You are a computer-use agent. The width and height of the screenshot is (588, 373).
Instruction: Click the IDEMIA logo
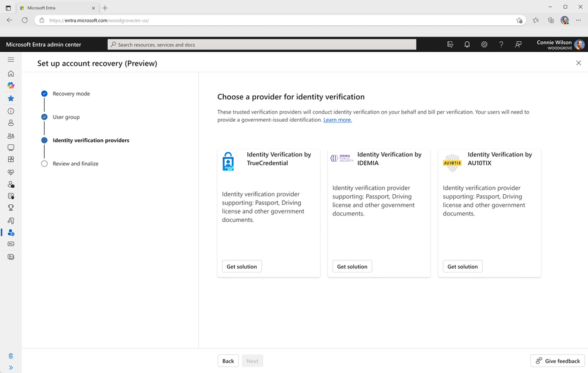pyautogui.click(x=341, y=158)
